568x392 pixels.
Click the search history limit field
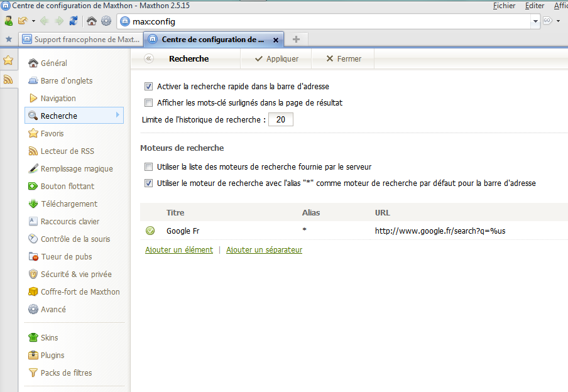(281, 119)
